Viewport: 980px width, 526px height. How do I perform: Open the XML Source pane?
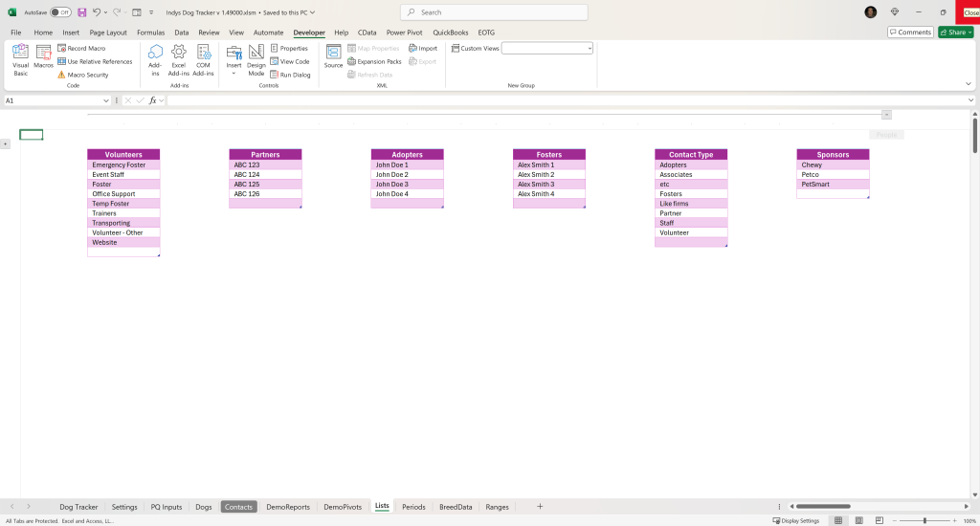(333, 56)
